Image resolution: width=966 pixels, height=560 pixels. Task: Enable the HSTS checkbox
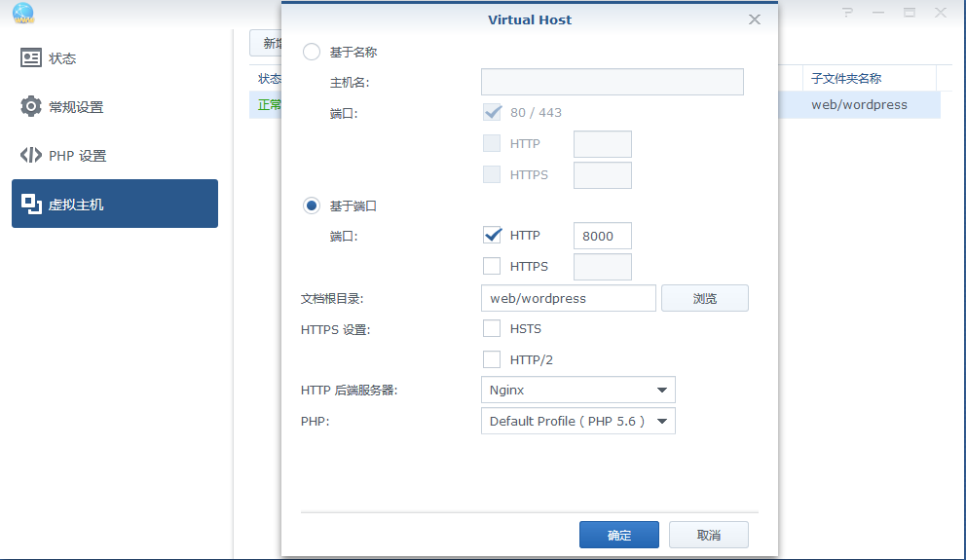coord(492,328)
